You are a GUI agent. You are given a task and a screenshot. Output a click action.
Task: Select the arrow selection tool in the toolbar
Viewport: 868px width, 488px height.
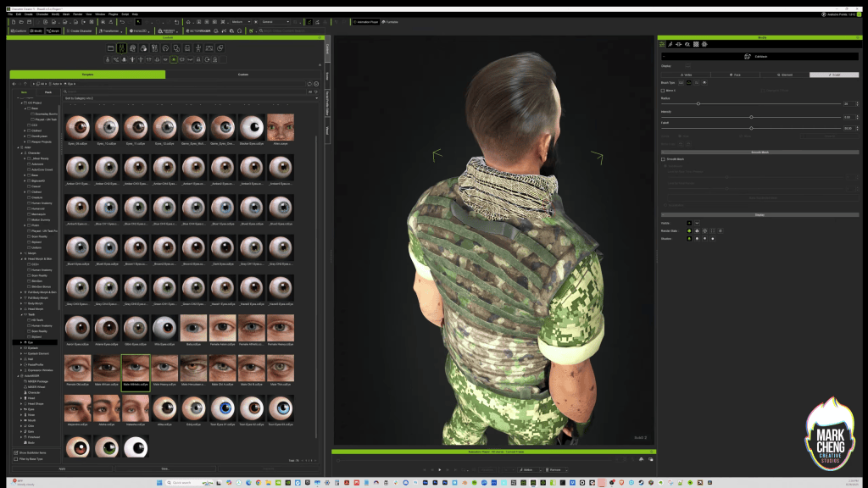138,22
